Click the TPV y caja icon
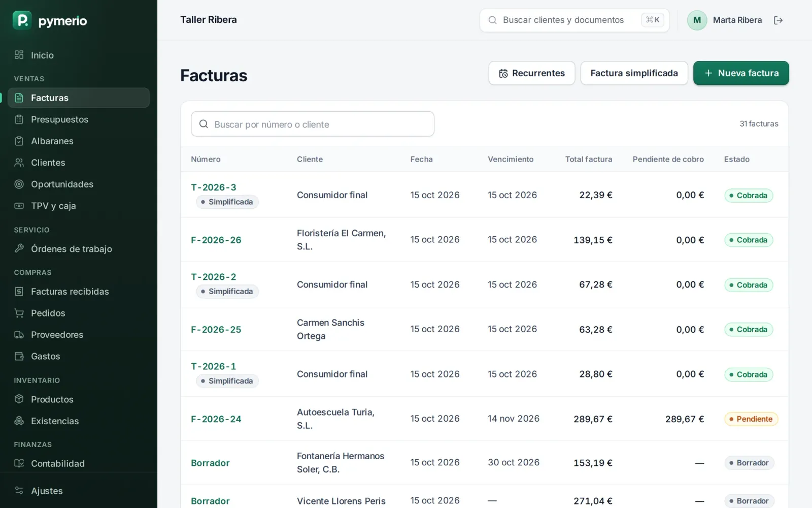Screen dimensions: 812x508 coord(19,206)
